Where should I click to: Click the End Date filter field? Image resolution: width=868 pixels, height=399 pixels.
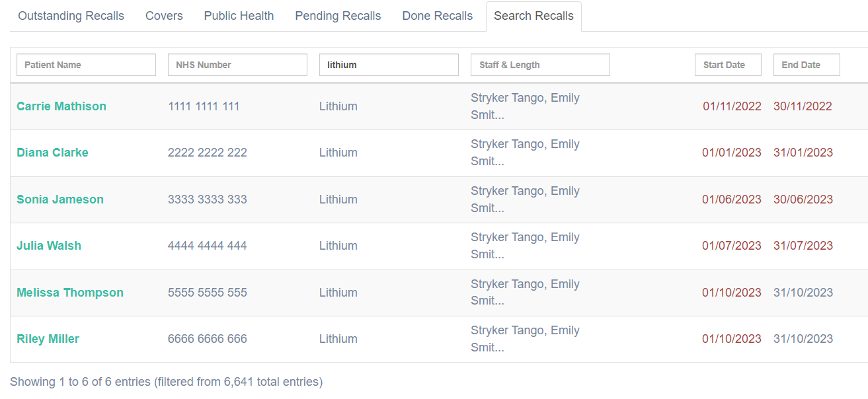coord(807,65)
